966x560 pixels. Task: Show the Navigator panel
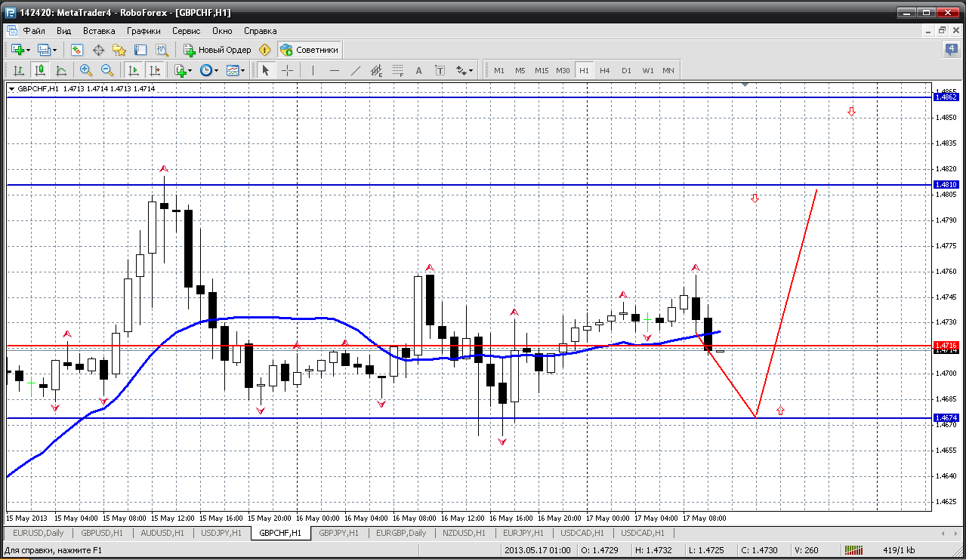point(119,50)
